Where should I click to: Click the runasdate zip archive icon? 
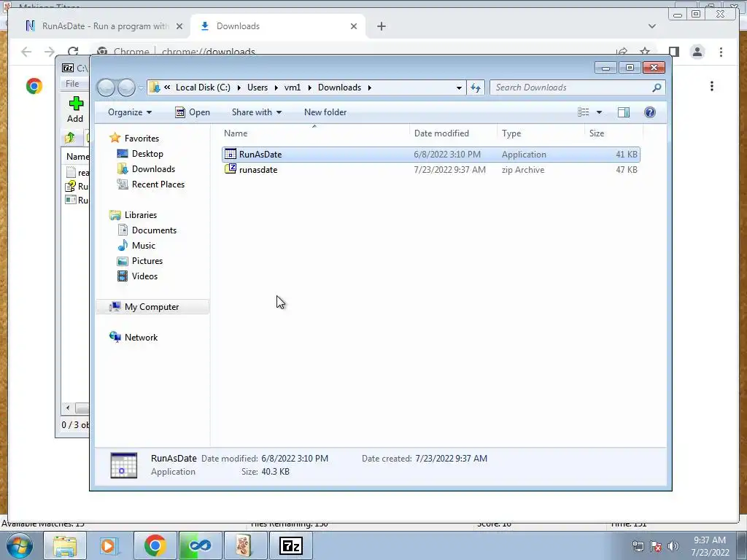230,169
